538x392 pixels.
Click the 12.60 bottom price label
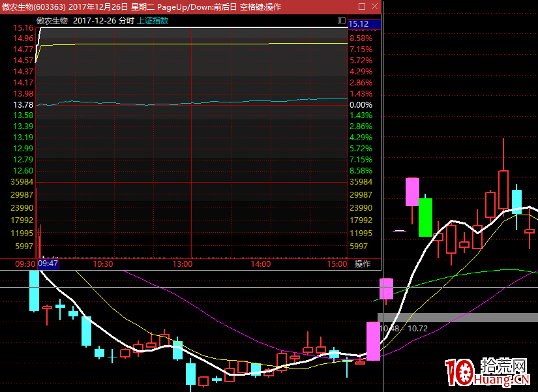(x=23, y=171)
